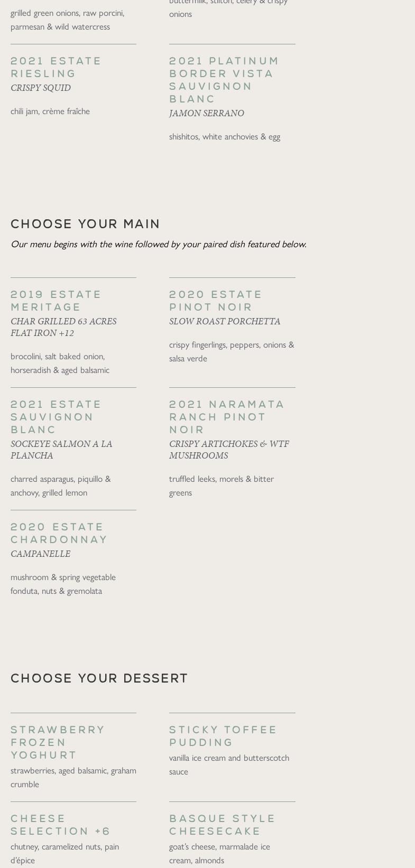Viewport: 415px width, 868px height.
Task: Select the 2020 Estate Chardonnay heading
Action: 59,533
